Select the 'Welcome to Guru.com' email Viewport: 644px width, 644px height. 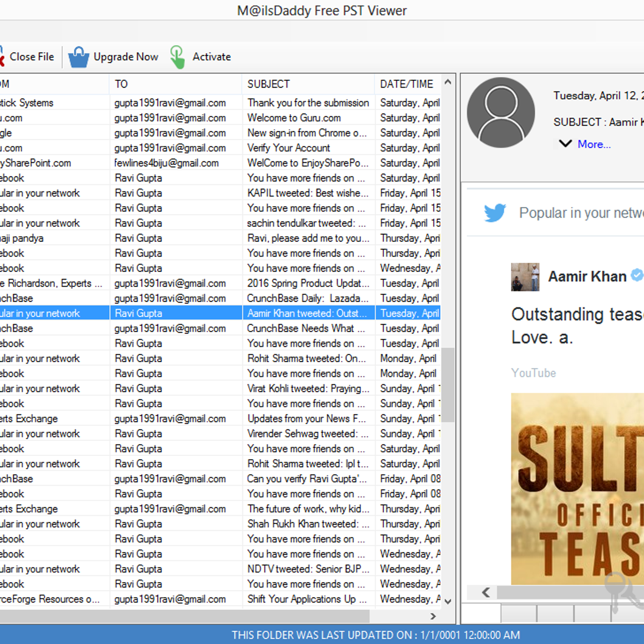tap(220, 118)
